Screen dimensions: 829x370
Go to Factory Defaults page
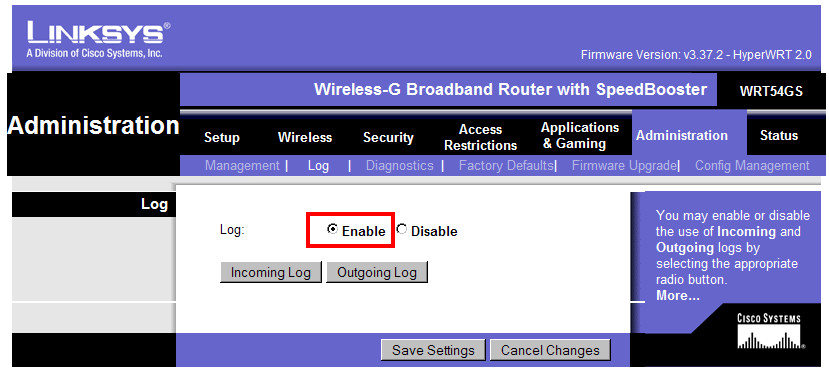point(506,166)
